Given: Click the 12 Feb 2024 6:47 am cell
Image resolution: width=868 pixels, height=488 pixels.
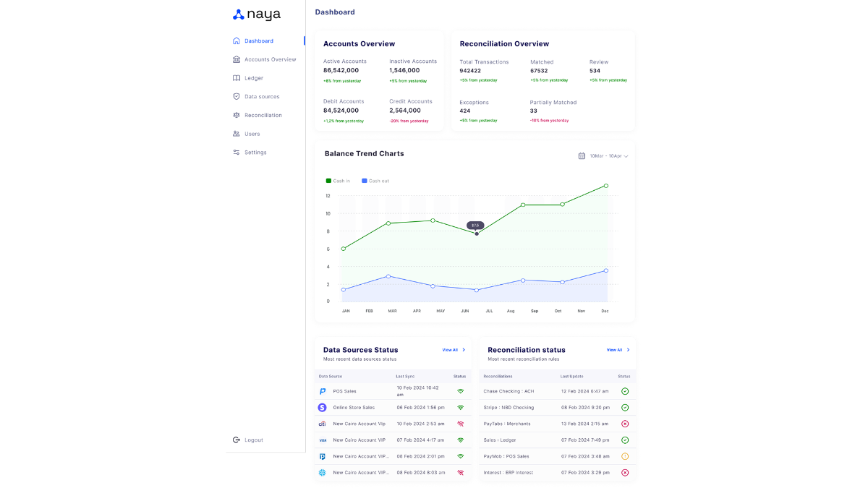Looking at the screenshot, I should pos(584,391).
